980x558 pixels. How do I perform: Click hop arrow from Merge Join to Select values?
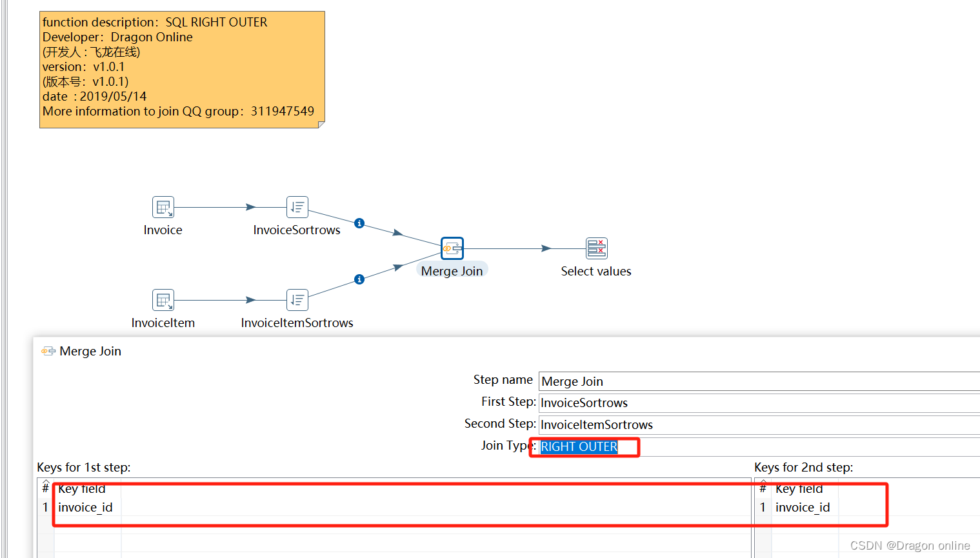point(546,248)
